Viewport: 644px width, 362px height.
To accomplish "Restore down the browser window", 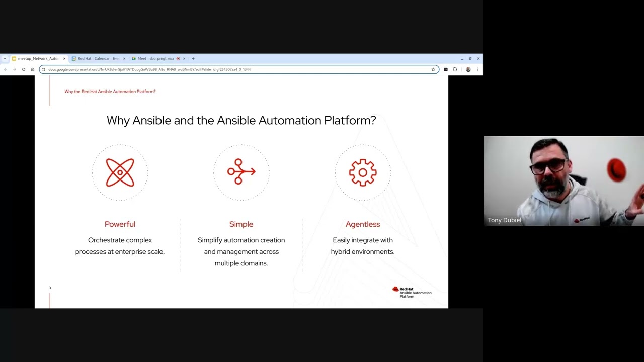I will (x=470, y=59).
